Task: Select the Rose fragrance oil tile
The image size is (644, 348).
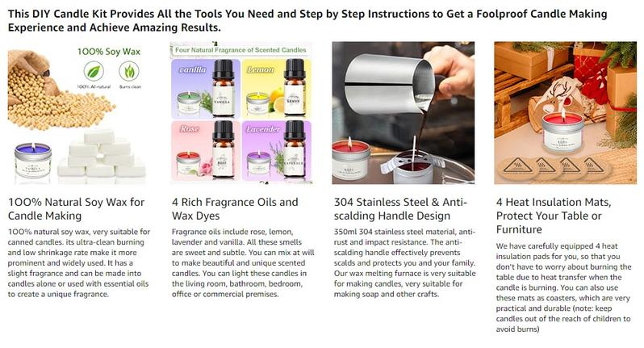Action: point(205,151)
